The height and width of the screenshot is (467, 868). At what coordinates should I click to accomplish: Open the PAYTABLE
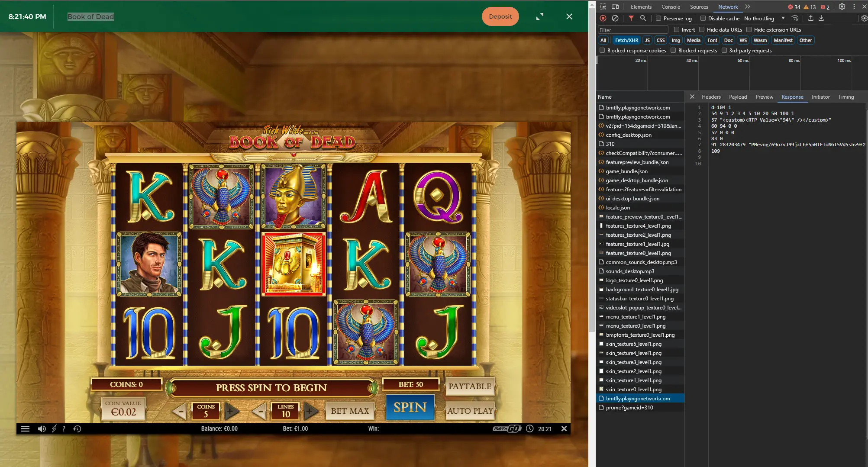point(470,386)
